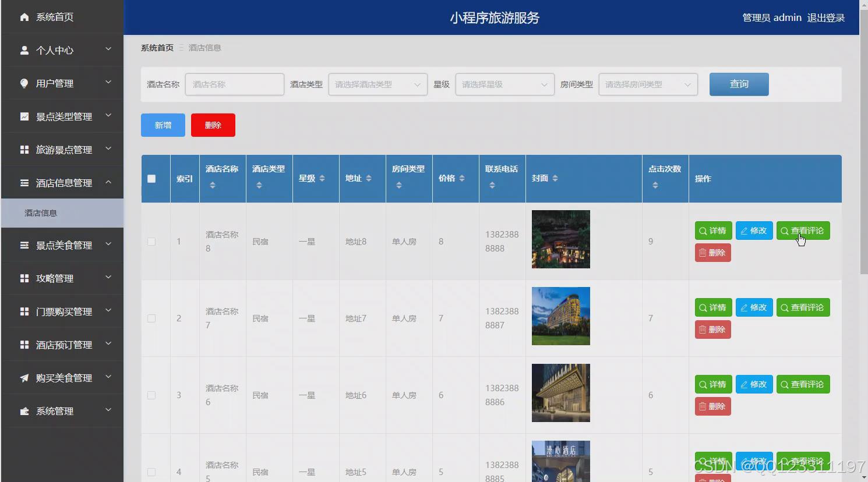
Task: Open 详情 for 酒店名称8
Action: [x=713, y=231]
